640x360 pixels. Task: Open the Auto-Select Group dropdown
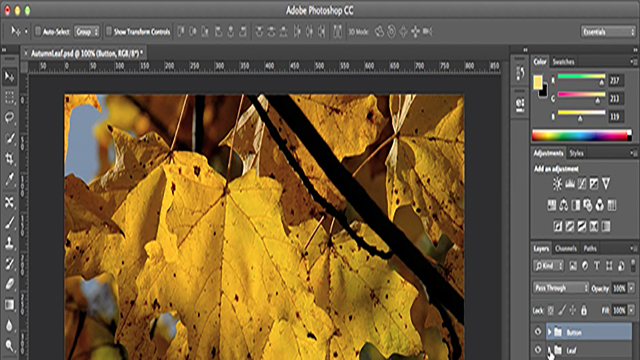tap(87, 31)
